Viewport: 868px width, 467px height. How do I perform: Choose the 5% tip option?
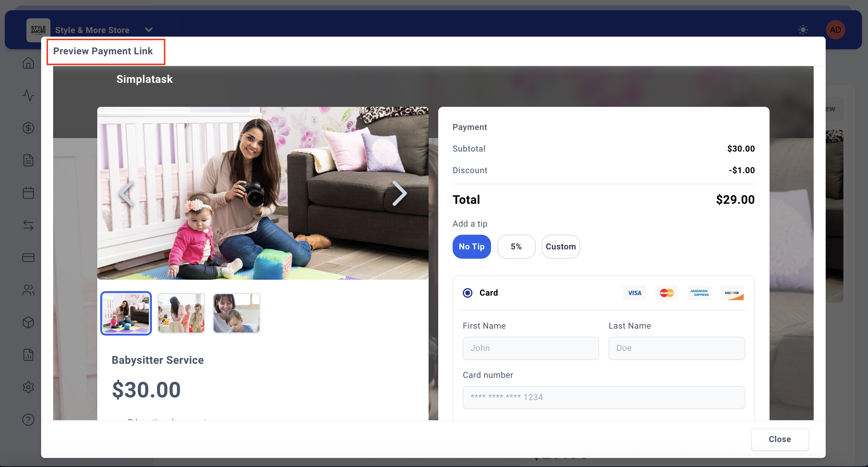(516, 247)
